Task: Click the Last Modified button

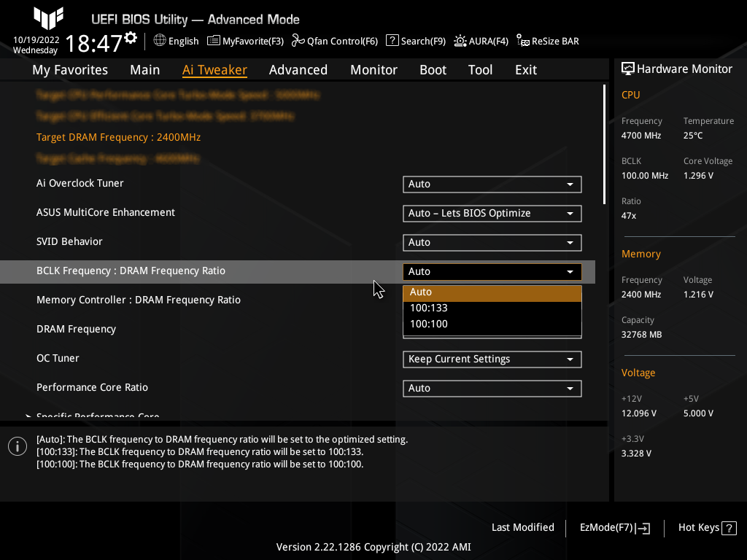Action: click(523, 527)
